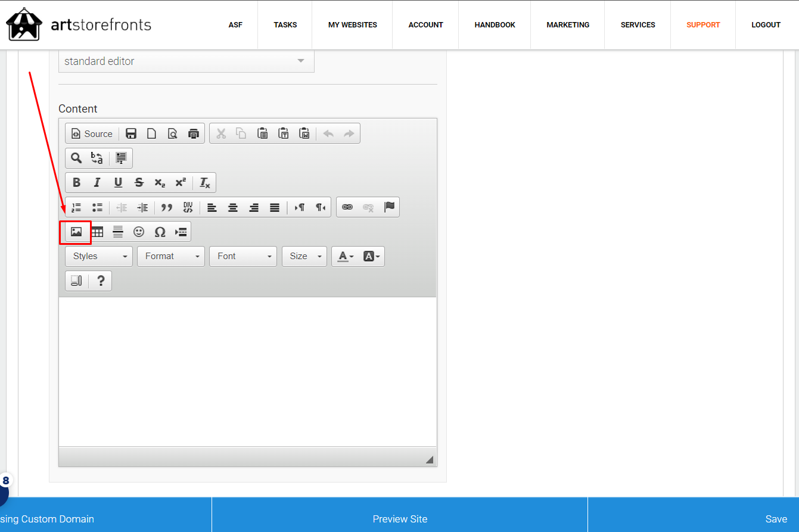Click the Replace icon

[97, 158]
